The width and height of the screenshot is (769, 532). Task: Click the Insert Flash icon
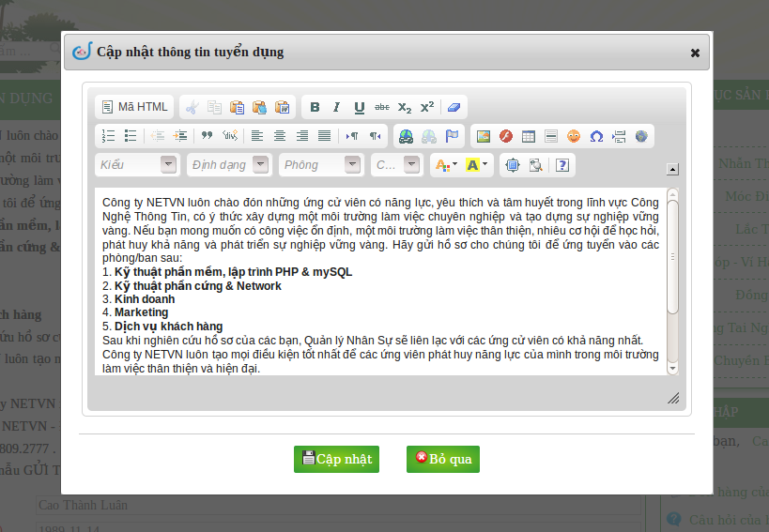coord(506,136)
